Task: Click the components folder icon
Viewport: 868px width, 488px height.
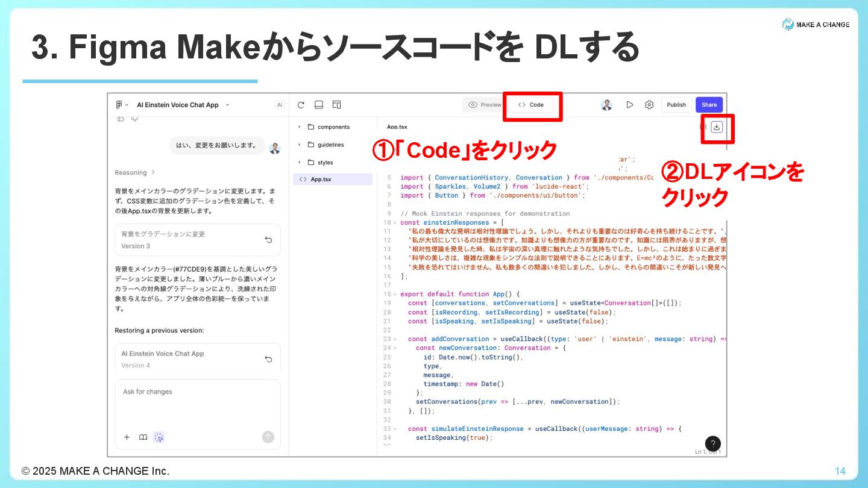Action: (x=311, y=127)
